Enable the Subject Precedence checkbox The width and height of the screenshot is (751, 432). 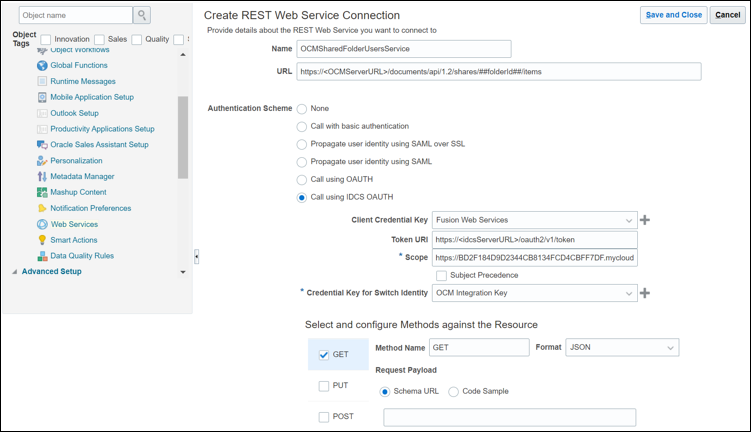[x=441, y=275]
